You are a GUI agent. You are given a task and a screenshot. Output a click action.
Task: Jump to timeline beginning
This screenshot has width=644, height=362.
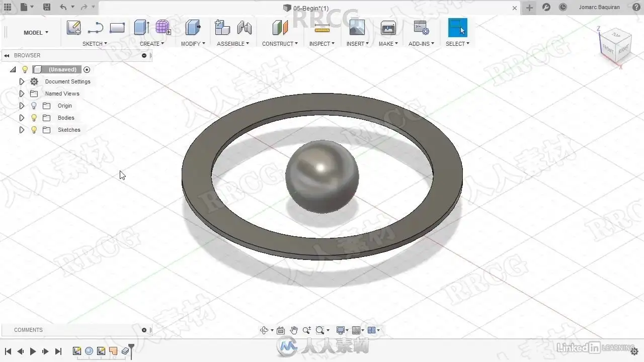pyautogui.click(x=8, y=351)
